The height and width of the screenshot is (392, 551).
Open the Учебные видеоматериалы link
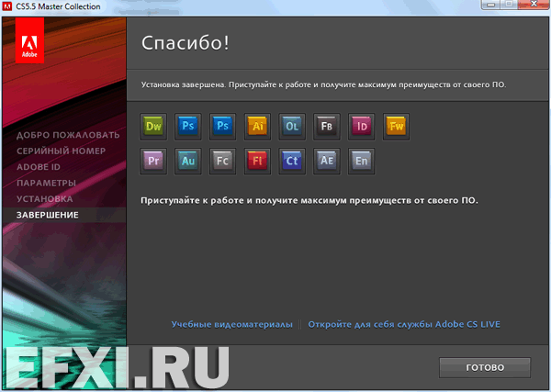pos(232,324)
